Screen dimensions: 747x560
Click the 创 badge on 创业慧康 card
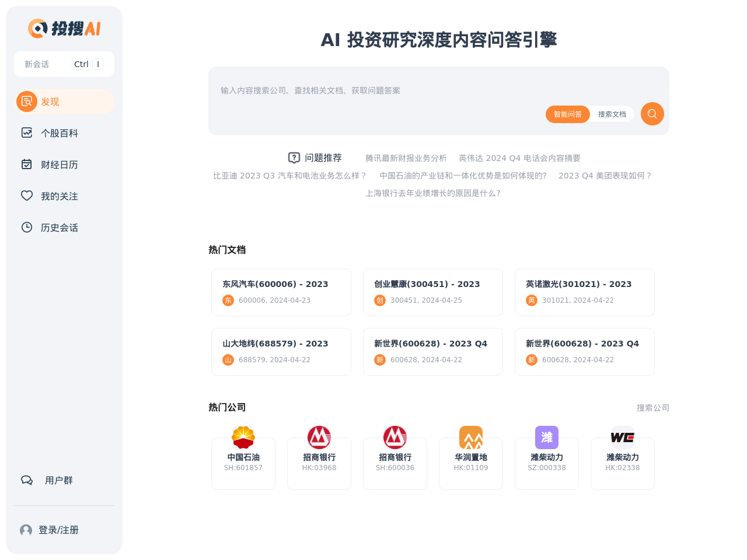(380, 300)
